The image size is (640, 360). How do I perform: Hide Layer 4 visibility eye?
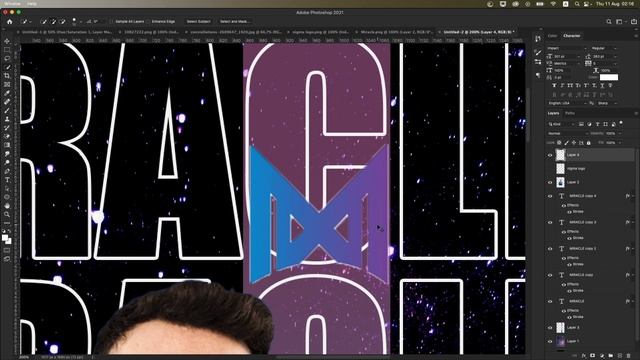pyautogui.click(x=550, y=155)
